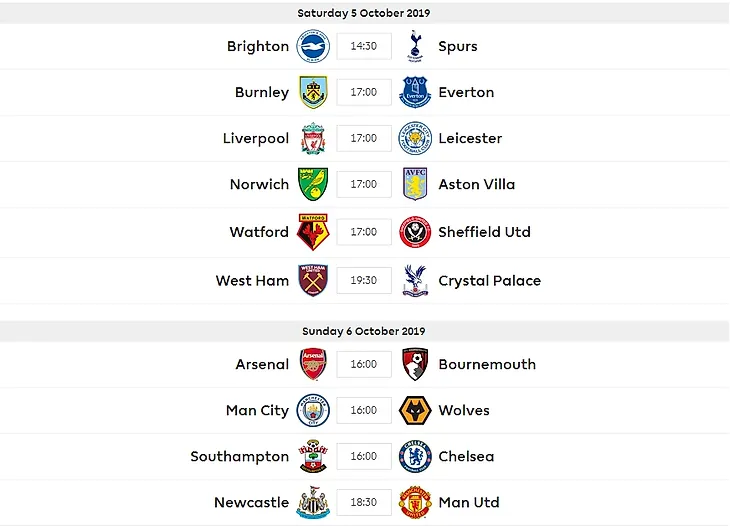Screen dimensions: 730x526
Task: Open the Man City team link
Action: point(257,411)
